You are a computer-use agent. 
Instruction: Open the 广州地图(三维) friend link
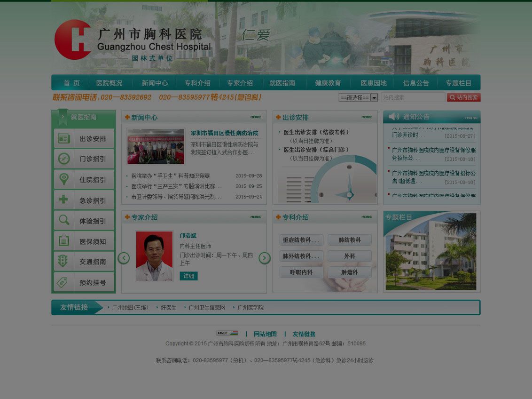(130, 308)
